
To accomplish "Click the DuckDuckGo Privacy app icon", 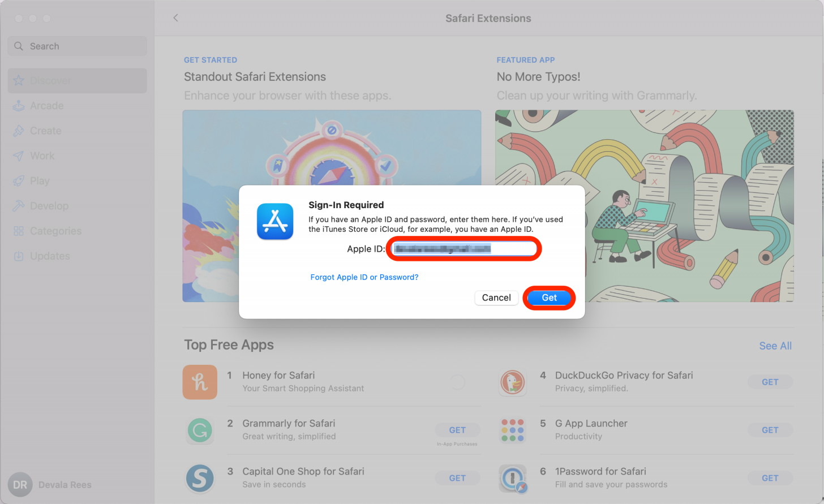I will (x=513, y=382).
